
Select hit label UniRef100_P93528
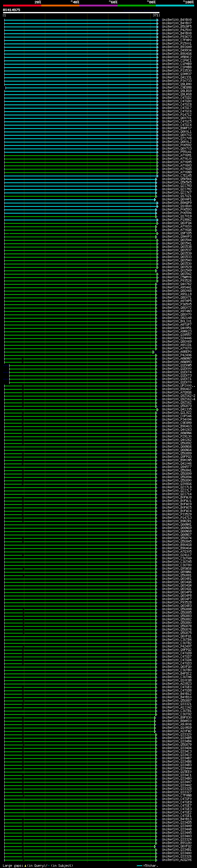point(177,603)
